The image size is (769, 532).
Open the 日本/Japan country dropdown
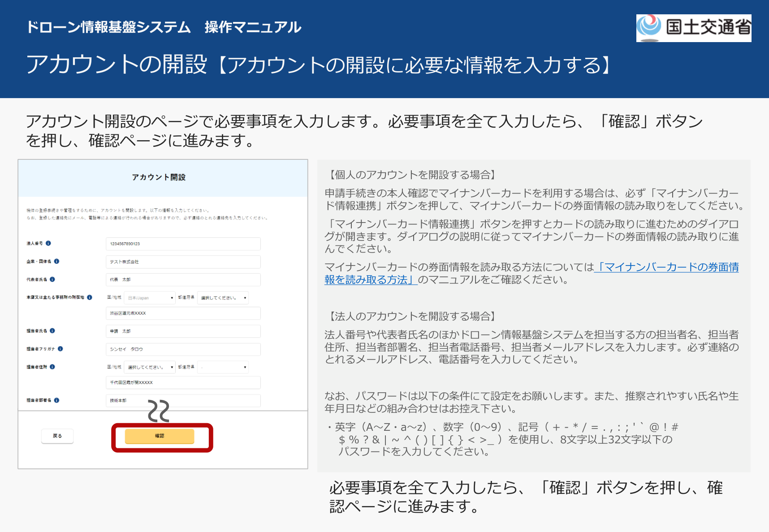[x=150, y=298]
